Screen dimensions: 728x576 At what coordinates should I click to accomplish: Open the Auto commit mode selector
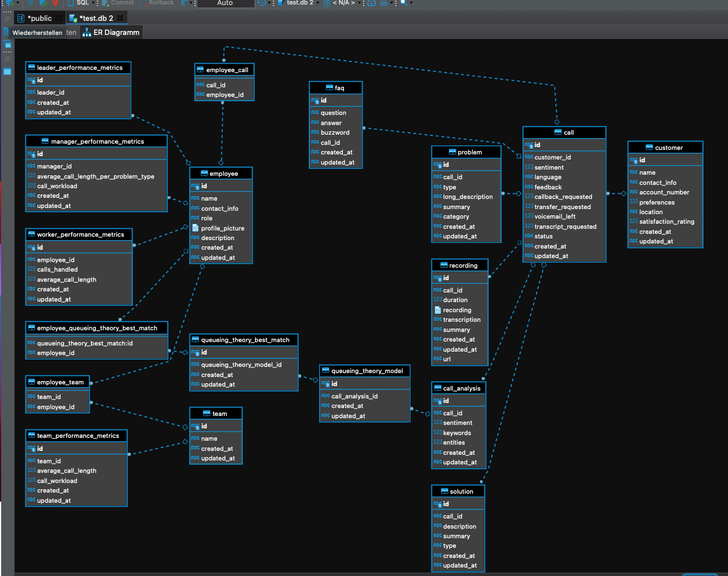[225, 3]
